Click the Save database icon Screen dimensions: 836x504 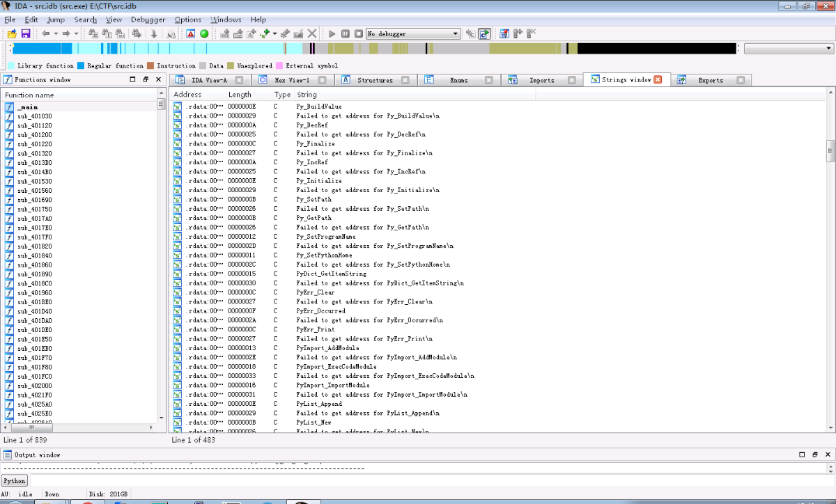point(26,33)
